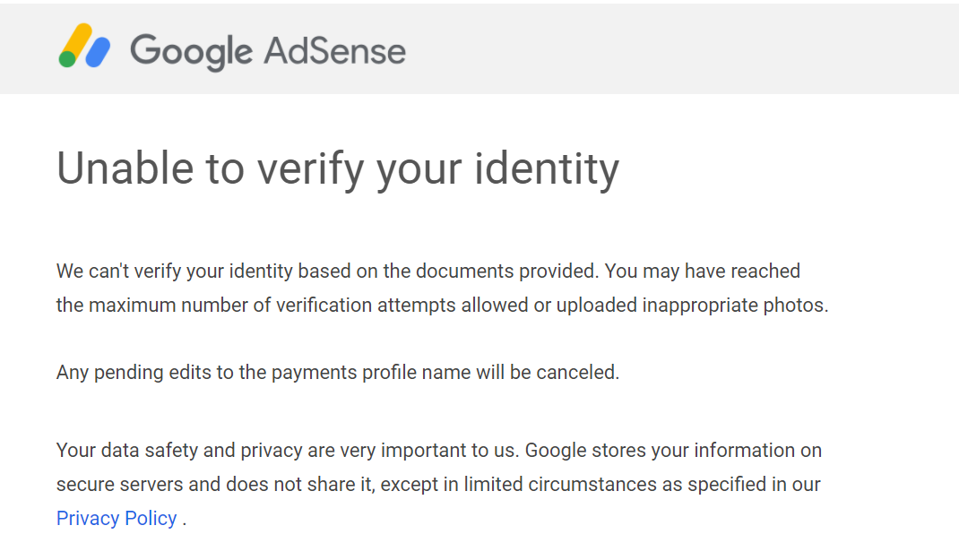
Task: Click the 'Any pending edits' sentence
Action: [x=338, y=373]
